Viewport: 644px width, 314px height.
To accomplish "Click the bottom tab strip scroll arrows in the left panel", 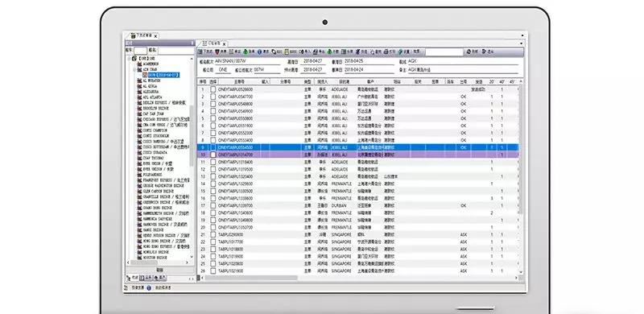I will [x=191, y=279].
